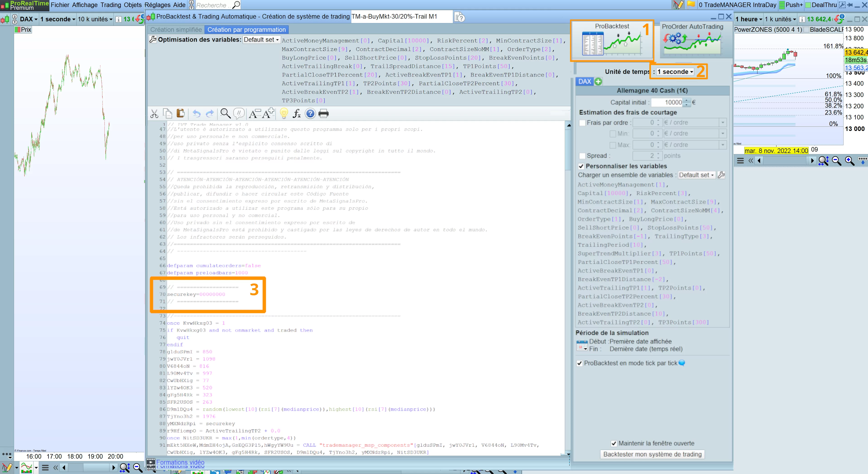Open the Trading menu
Screen dimensions: 868x474
pos(111,5)
